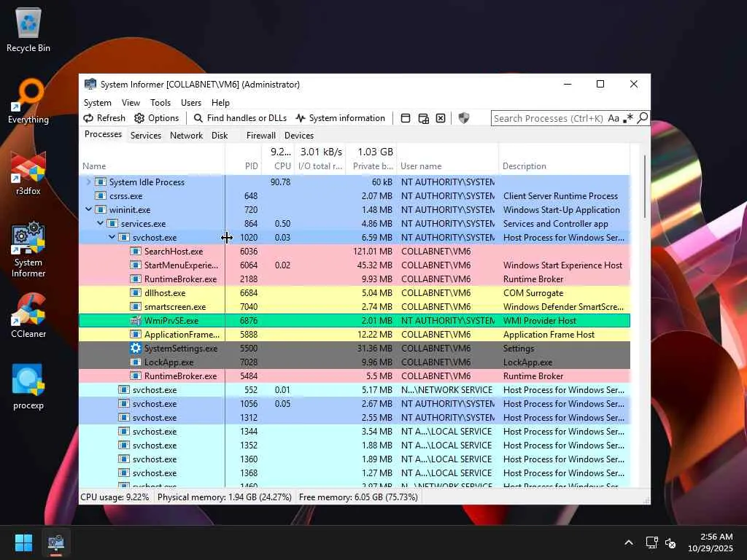Select RuntimeBroker.exe with PID 5484
Image resolution: width=747 pixels, height=560 pixels.
355,376
